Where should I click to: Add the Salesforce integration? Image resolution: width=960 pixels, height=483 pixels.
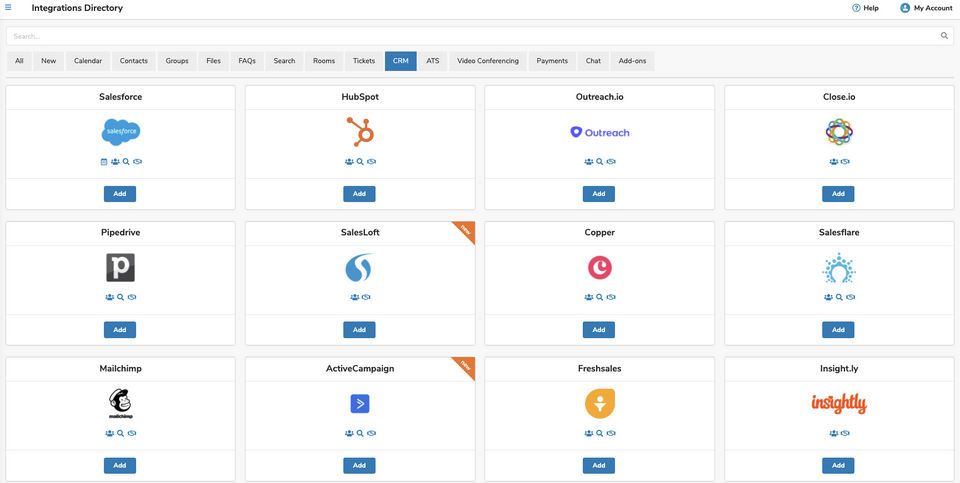(x=120, y=194)
